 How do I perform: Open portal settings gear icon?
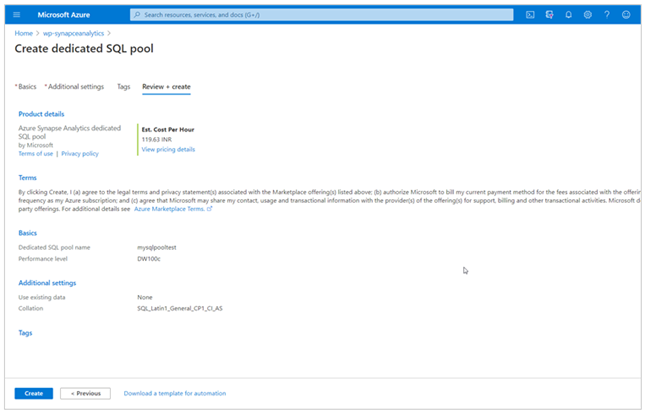point(588,15)
